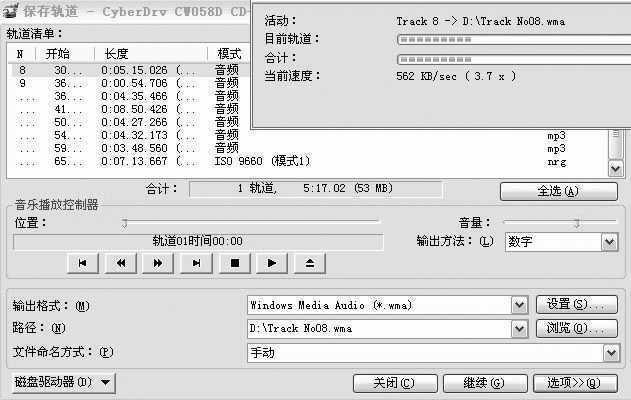The image size is (631, 400).
Task: Play the selected track
Action: 272,263
